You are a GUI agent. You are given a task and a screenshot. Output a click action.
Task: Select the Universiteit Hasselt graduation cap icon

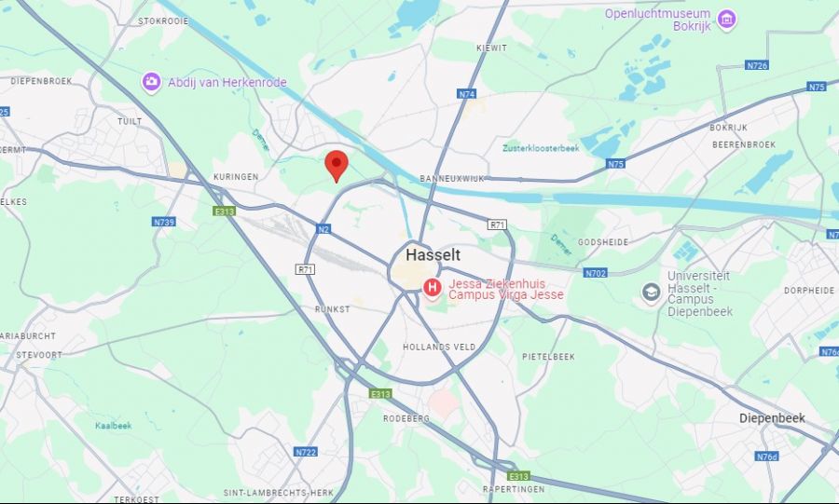652,293
